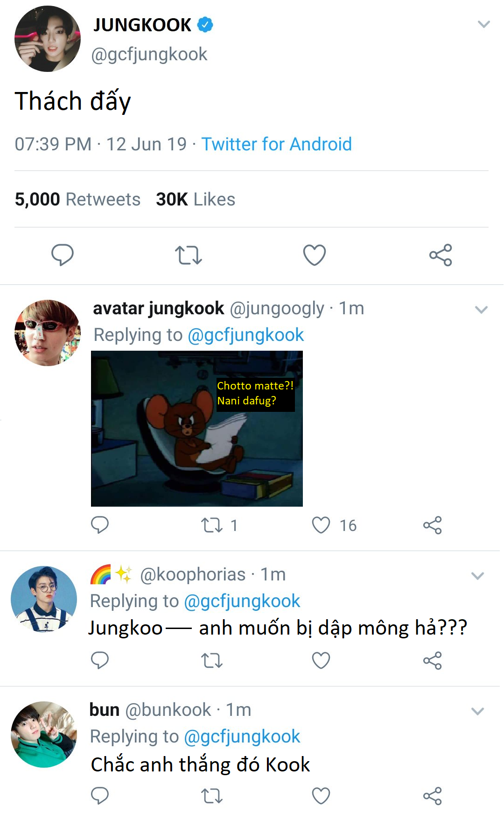View the 5,000 Retweets list

coord(77,199)
